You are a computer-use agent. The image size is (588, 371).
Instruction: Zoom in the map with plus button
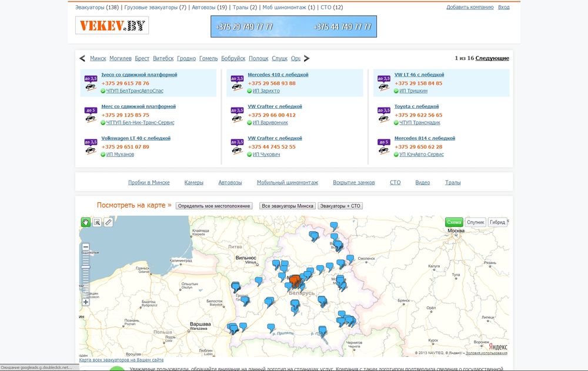86,302
